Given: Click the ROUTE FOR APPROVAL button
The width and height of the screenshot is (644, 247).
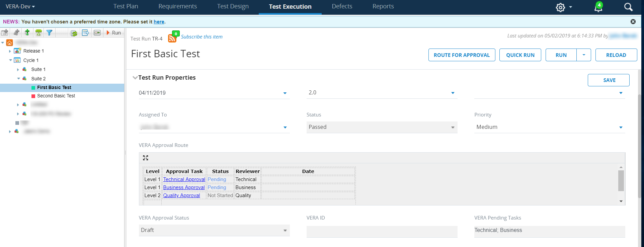Looking at the screenshot, I should coord(462,55).
